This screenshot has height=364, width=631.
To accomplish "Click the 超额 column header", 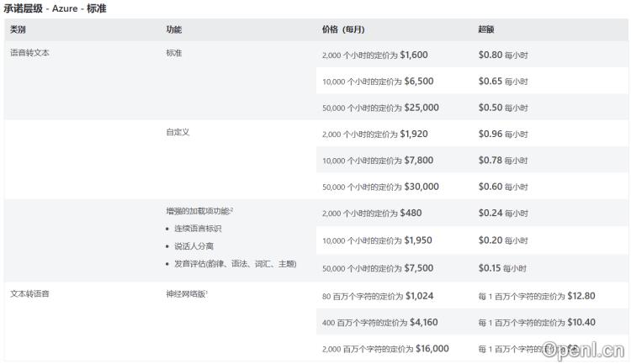I will tap(486, 29).
